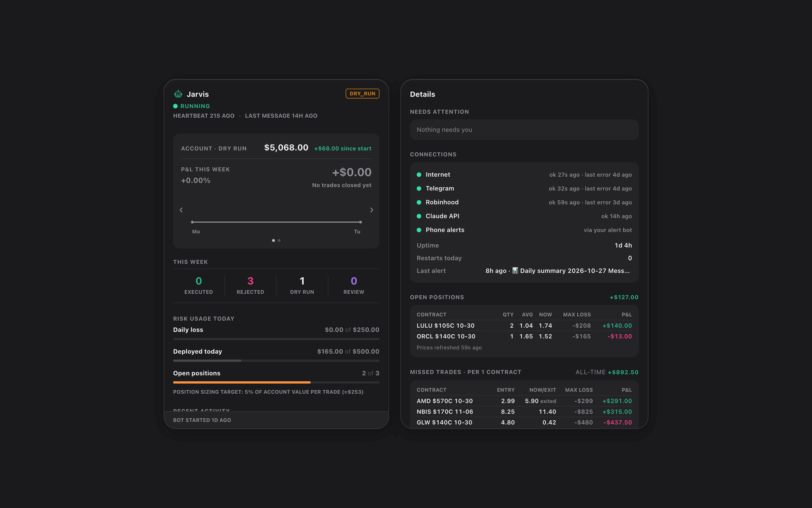Click the Monday chart point marker

[x=192, y=222]
